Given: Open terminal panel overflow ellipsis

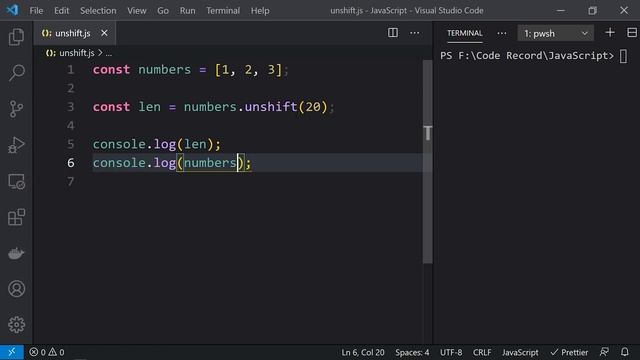Looking at the screenshot, I should coord(502,33).
